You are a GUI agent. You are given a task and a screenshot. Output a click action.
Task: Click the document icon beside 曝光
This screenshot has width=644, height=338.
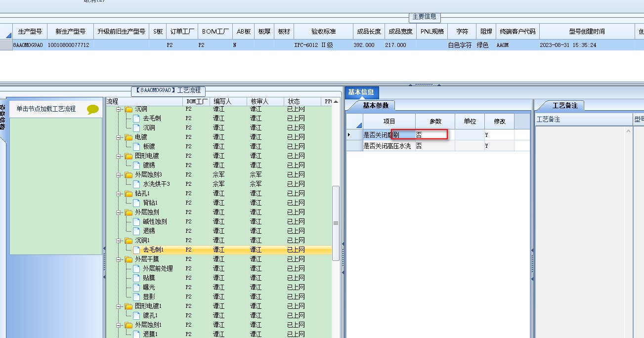[x=136, y=288]
